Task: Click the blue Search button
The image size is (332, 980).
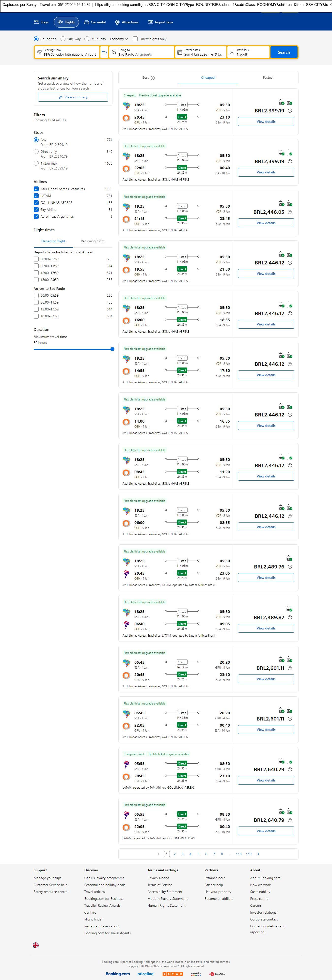Action: tap(284, 52)
